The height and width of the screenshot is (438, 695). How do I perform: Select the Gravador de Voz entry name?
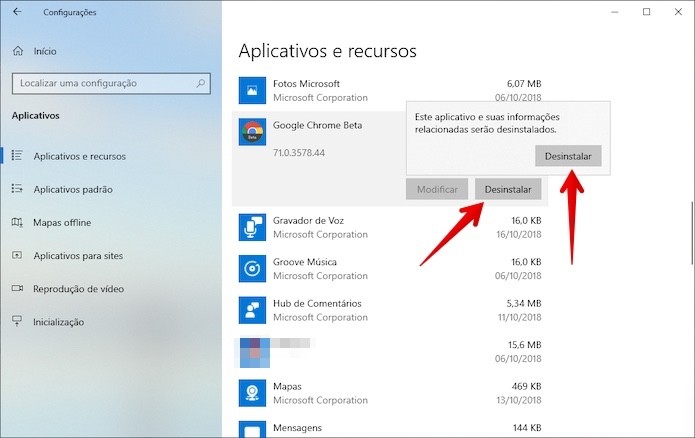pos(308,220)
